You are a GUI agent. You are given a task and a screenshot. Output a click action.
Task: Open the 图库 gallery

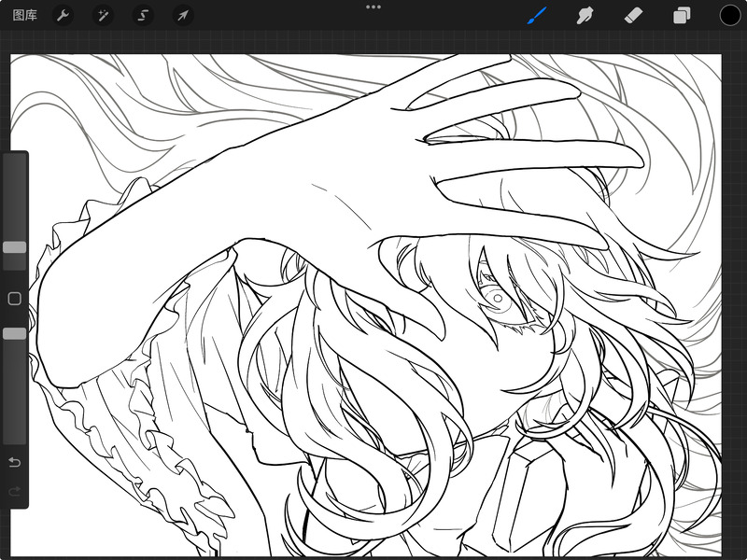pyautogui.click(x=25, y=15)
